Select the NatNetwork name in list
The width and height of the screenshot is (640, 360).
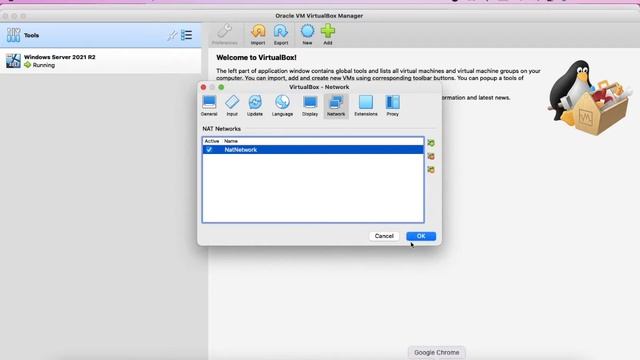tap(240, 150)
